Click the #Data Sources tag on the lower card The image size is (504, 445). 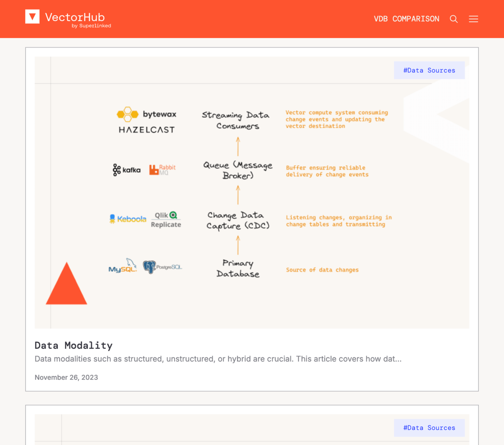click(429, 428)
